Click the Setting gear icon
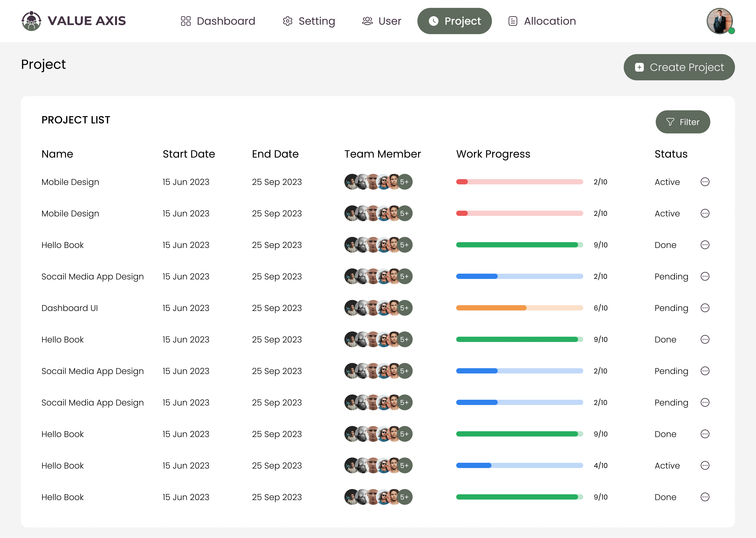The width and height of the screenshot is (756, 538). [x=287, y=21]
